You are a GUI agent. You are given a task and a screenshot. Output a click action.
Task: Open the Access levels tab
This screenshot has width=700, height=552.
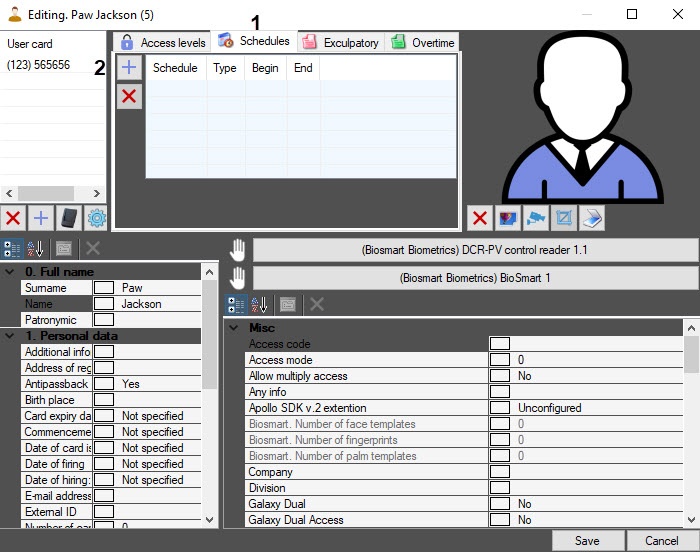pos(162,42)
